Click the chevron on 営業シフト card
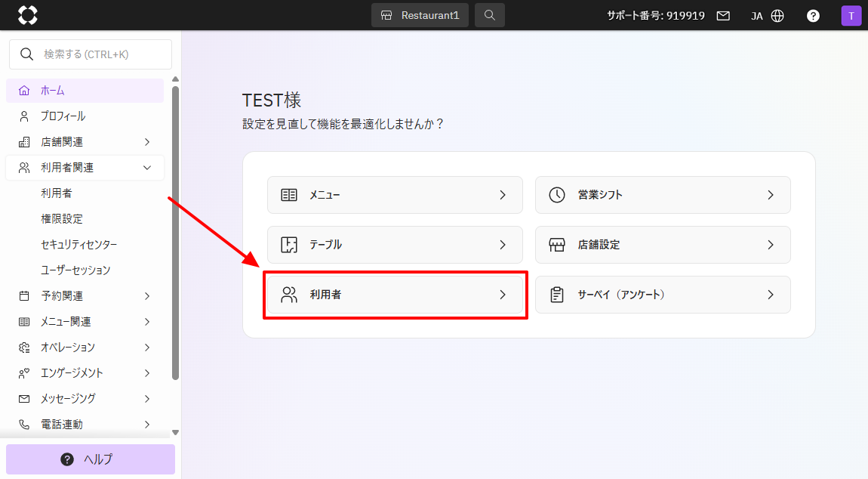 (x=771, y=195)
